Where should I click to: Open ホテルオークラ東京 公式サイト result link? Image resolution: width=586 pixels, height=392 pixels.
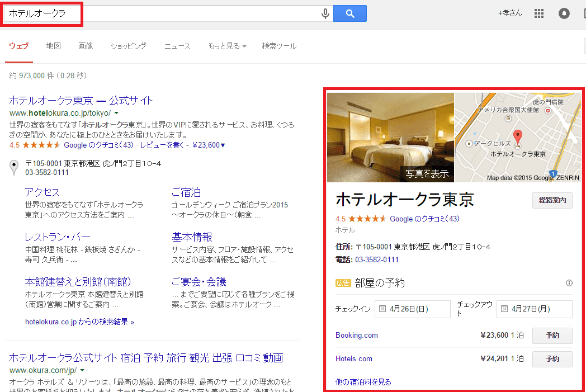pos(81,101)
